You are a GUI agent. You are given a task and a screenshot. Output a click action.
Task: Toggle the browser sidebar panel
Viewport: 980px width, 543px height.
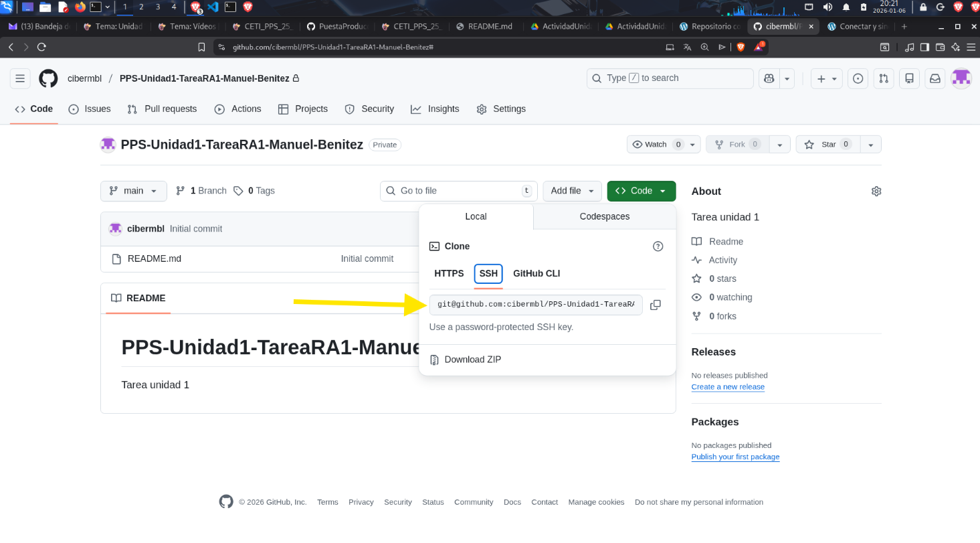[924, 47]
